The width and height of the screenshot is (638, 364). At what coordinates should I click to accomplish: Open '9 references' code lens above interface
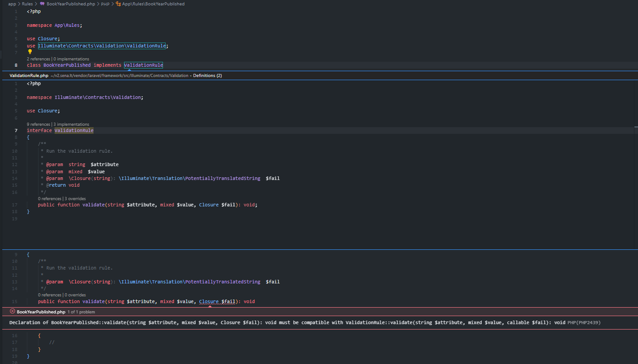39,124
